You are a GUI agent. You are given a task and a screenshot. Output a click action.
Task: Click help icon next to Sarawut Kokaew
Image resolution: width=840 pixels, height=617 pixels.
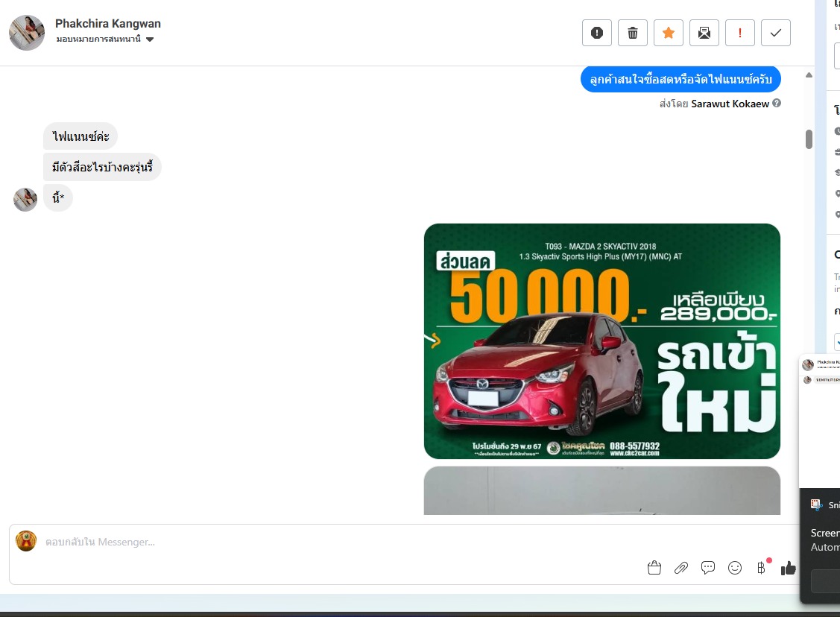click(776, 103)
